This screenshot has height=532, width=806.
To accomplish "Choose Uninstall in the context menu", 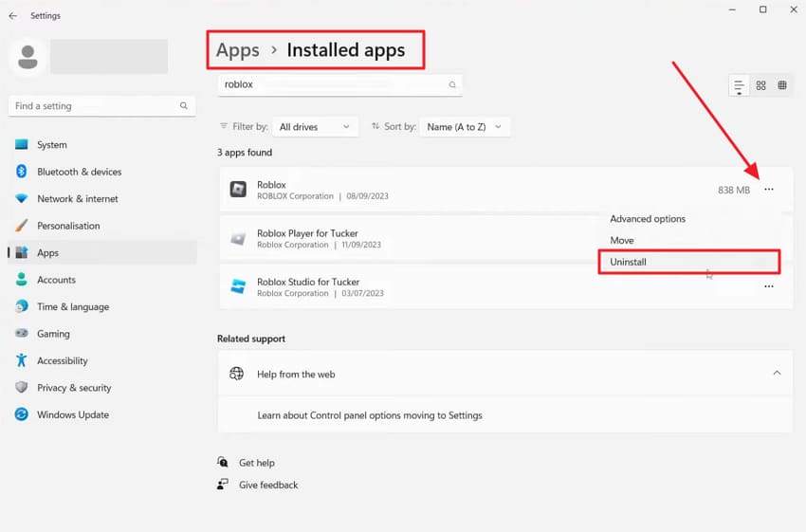I will pos(689,262).
